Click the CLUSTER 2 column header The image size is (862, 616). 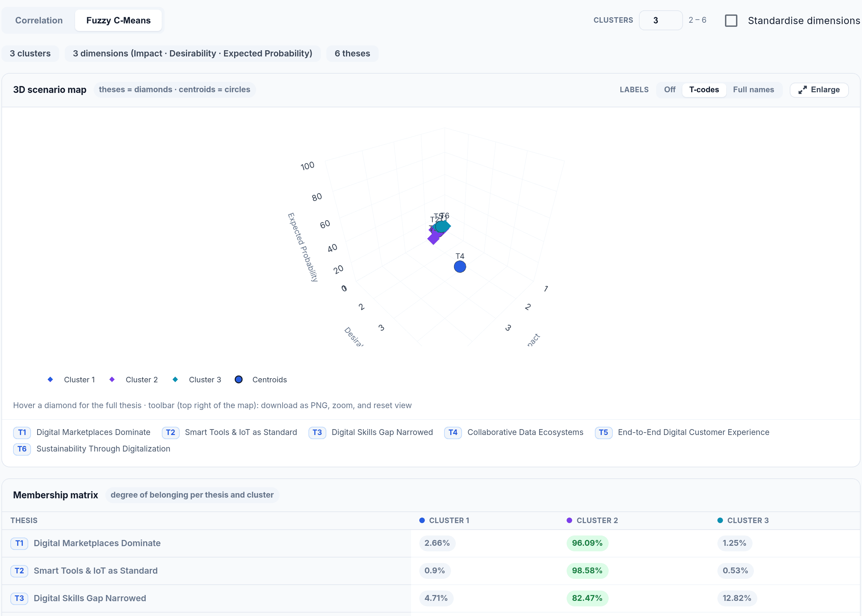click(592, 520)
